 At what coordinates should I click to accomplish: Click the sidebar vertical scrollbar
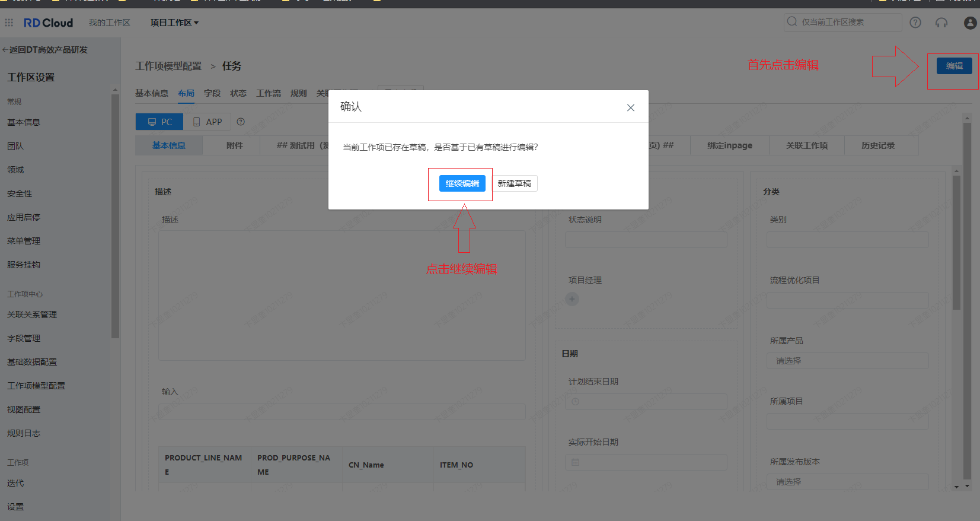coord(115,216)
